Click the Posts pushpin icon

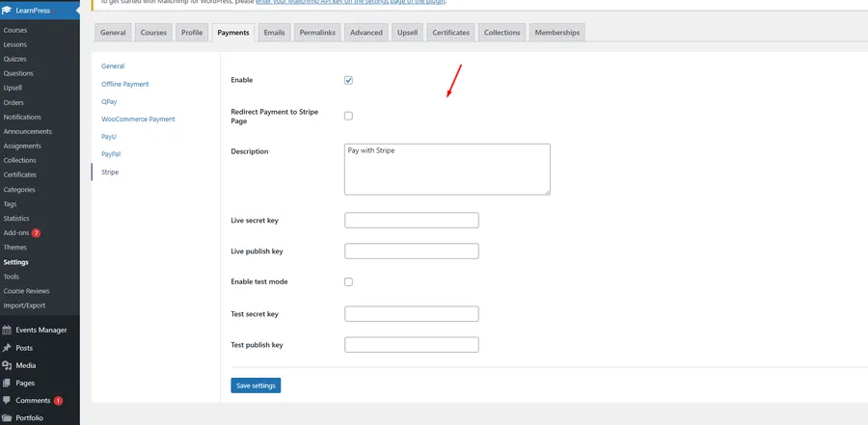pyautogui.click(x=8, y=348)
